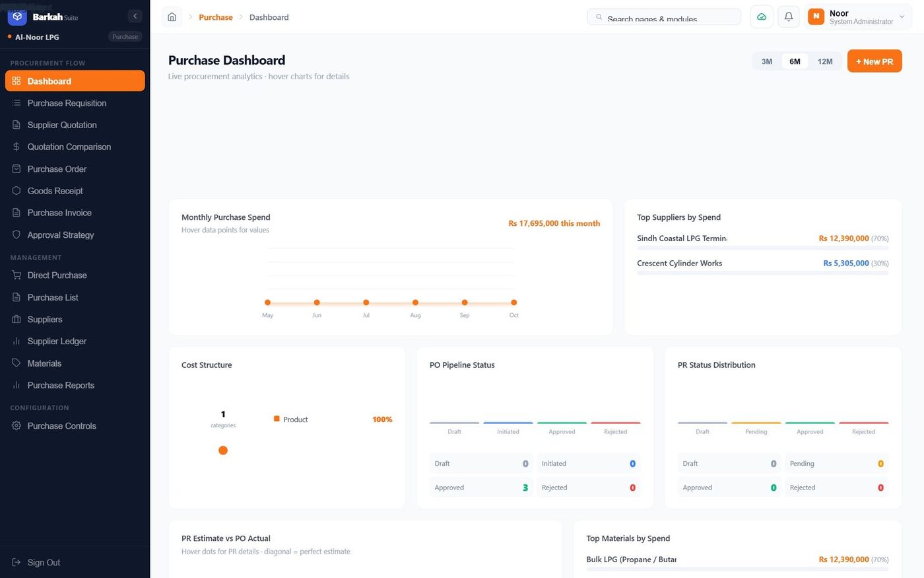
Task: Collapse the sidebar with the chevron button
Action: (135, 17)
